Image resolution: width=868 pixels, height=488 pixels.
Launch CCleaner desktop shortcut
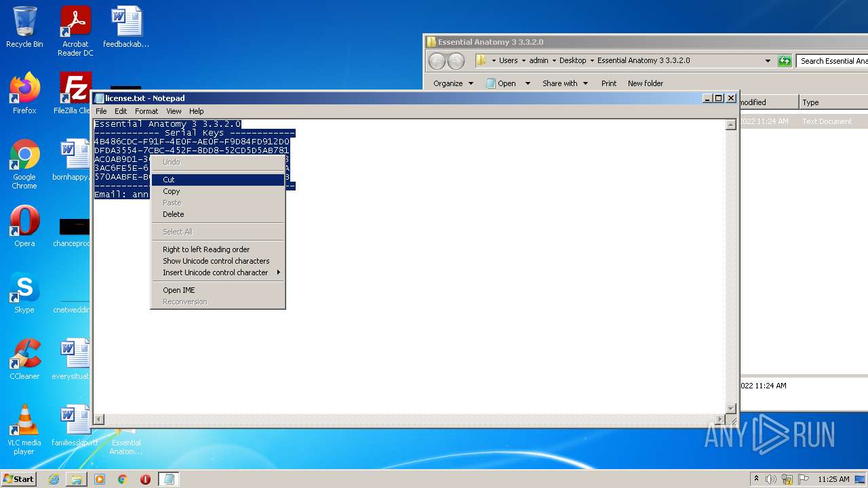[x=24, y=359]
